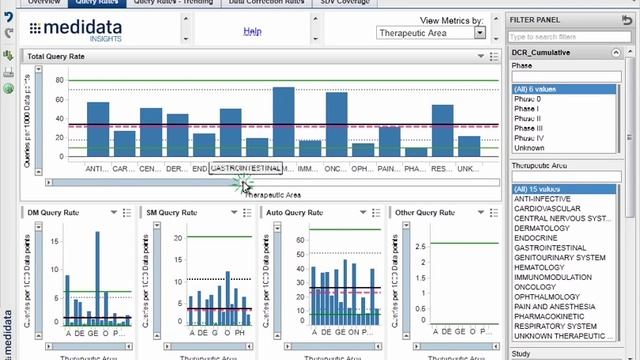
Task: Open the DM Query Rate dropdown menu
Action: pyautogui.click(x=114, y=212)
